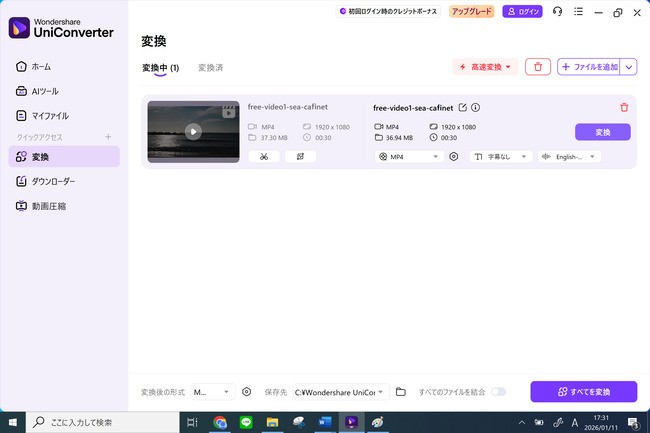Open the English audio track dropdown
This screenshot has height=433, width=650.
[x=569, y=157]
